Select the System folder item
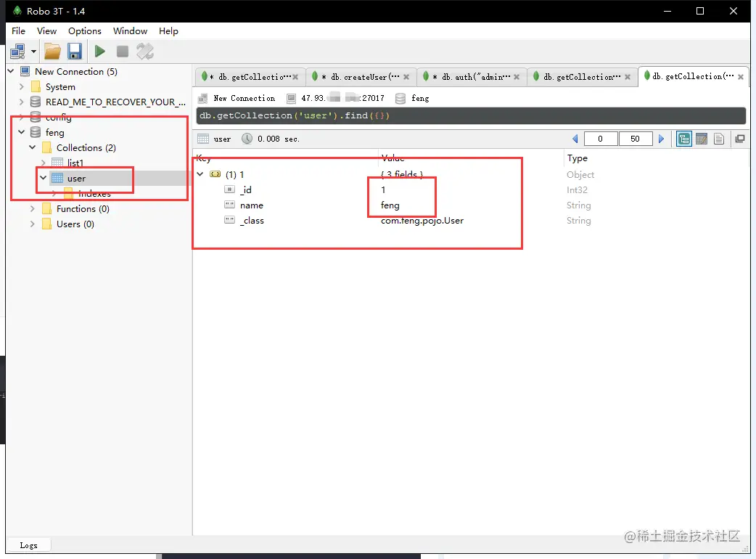Screen dimensions: 756x559 click(x=60, y=87)
